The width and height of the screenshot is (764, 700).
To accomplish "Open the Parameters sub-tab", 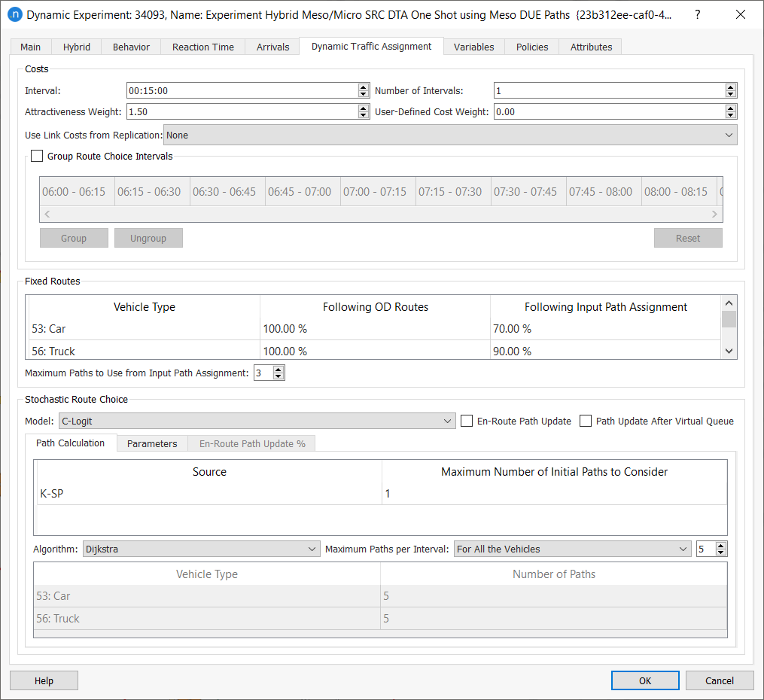I will [x=152, y=443].
